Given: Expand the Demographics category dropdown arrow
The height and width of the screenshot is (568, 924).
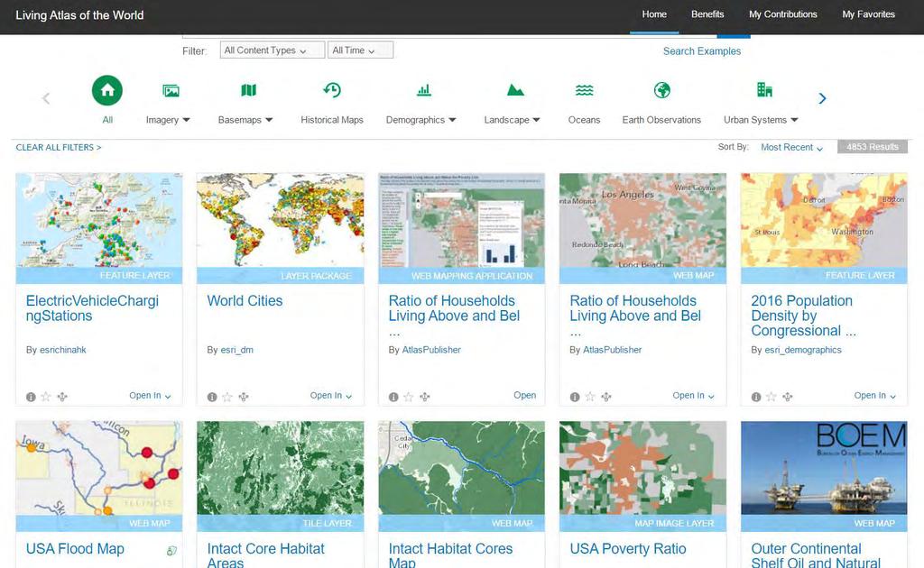Looking at the screenshot, I should click(452, 120).
